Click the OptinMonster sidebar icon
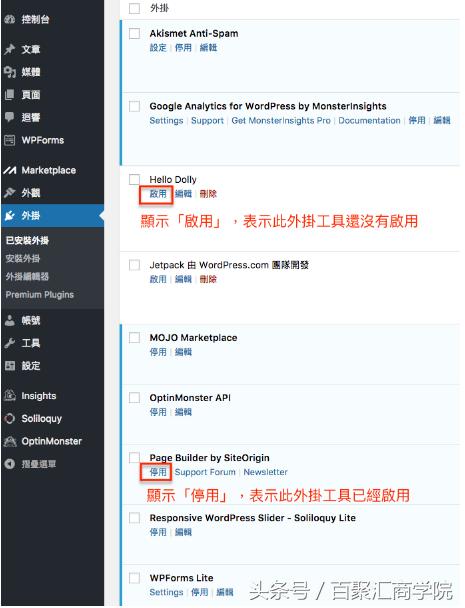 10,441
